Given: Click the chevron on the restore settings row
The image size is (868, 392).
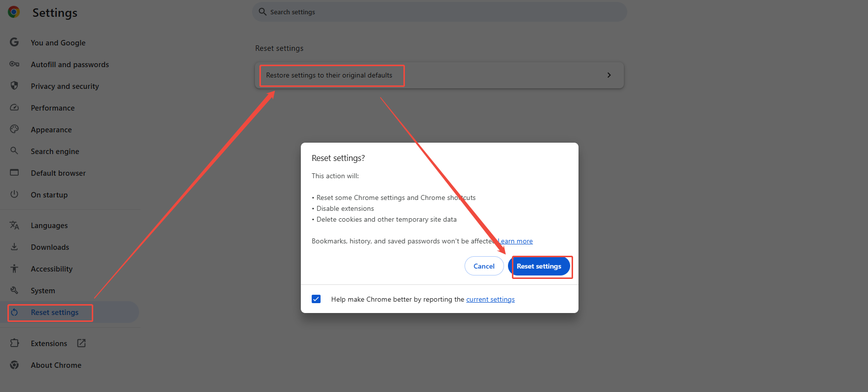Looking at the screenshot, I should tap(609, 75).
